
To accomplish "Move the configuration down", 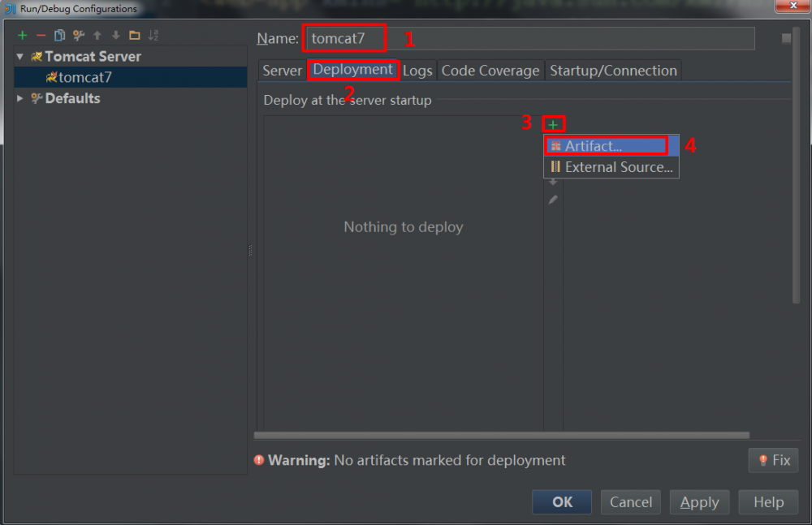I will [114, 35].
